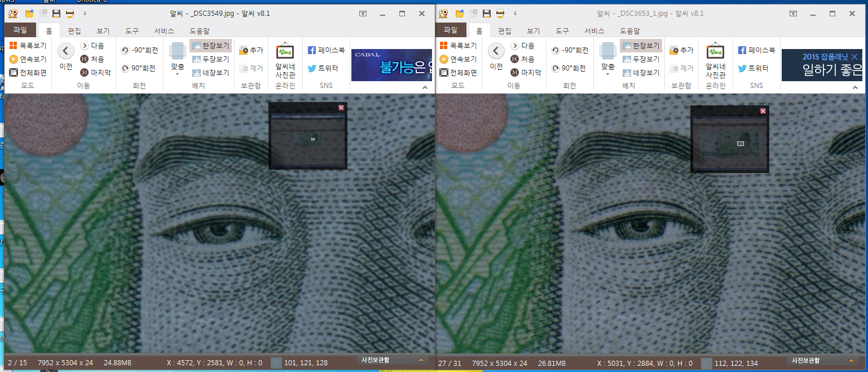Viewport: 868px width, 372px height.
Task: Open 알씨네 사진관 in the _DSC3549.jpg window
Action: tap(285, 60)
